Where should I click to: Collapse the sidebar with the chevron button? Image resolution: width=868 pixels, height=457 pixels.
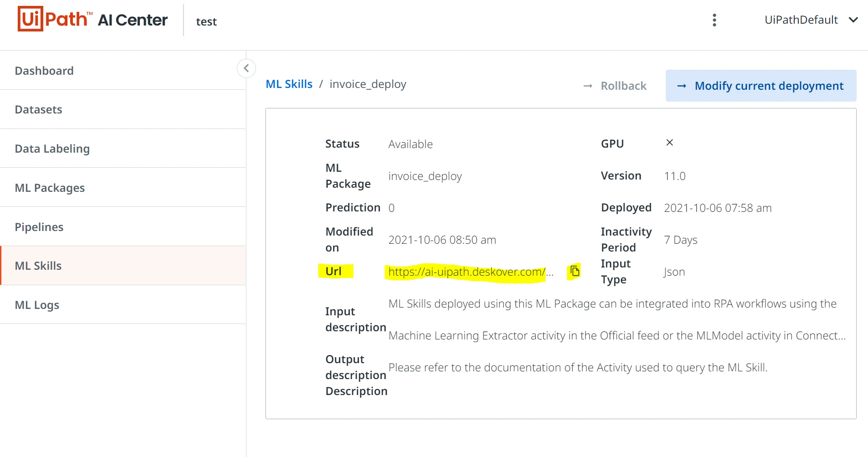tap(246, 69)
